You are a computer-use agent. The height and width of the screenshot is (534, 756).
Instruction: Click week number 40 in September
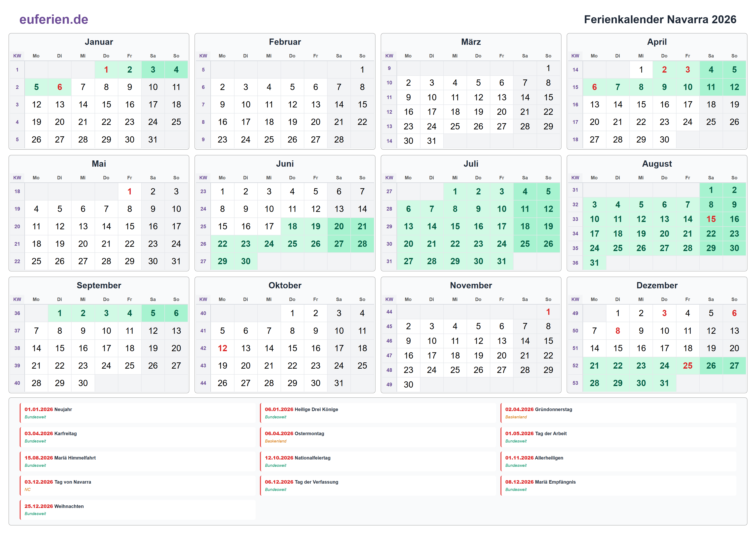tap(17, 383)
